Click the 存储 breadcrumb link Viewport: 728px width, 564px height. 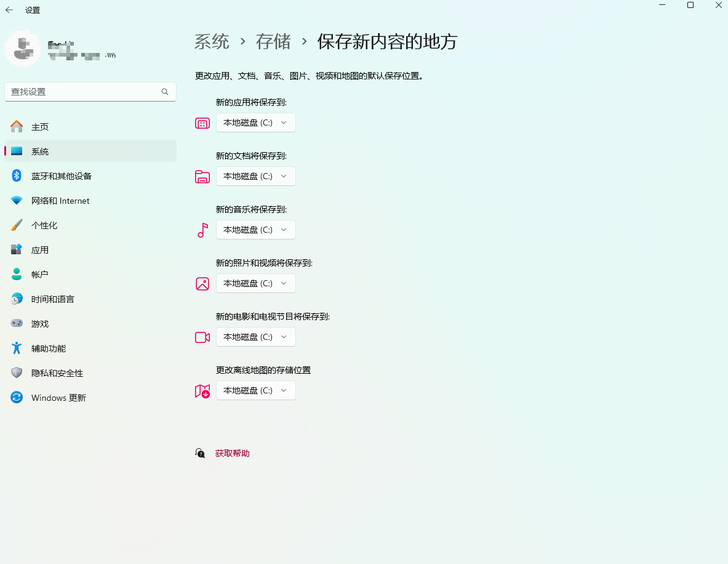coord(273,42)
